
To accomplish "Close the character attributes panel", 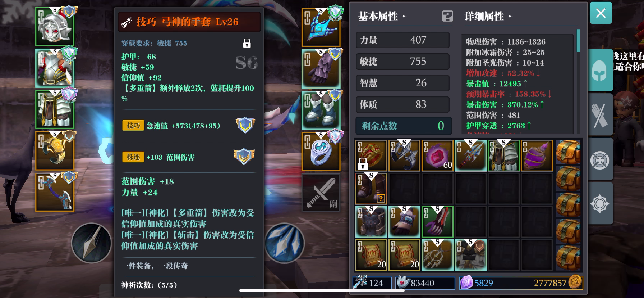I will click(x=601, y=13).
